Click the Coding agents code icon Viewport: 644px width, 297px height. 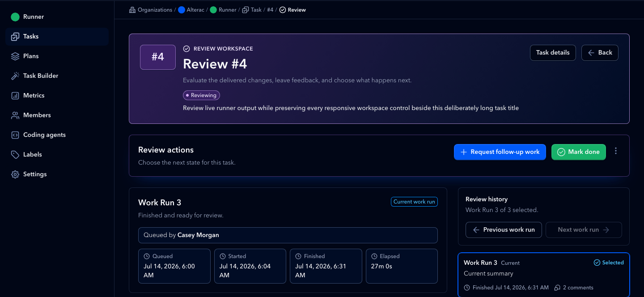(15, 135)
